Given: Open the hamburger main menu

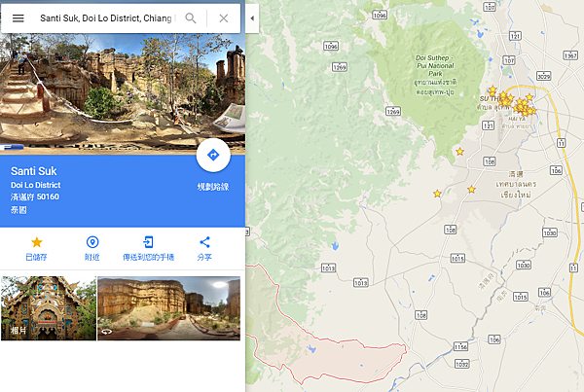Looking at the screenshot, I should coord(18,18).
